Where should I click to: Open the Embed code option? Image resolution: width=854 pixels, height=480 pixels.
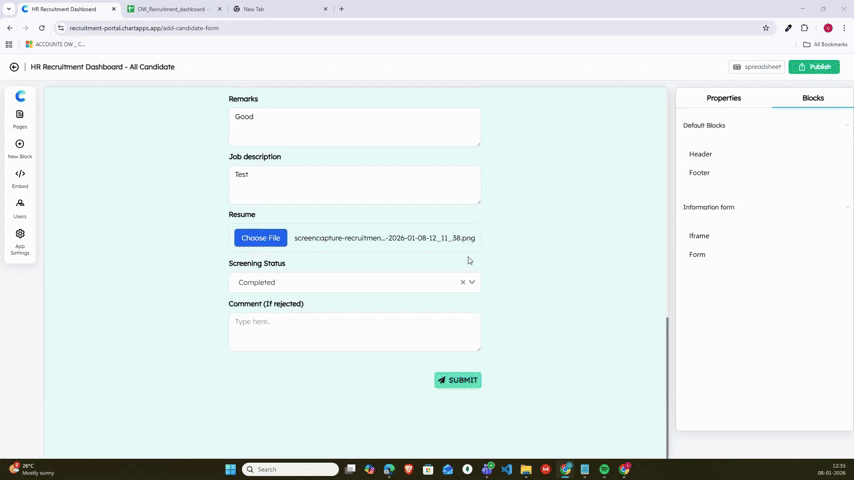pyautogui.click(x=20, y=178)
